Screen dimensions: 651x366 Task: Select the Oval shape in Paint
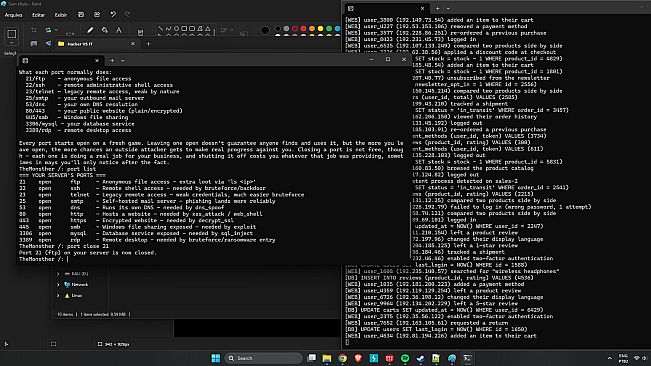coord(176,29)
